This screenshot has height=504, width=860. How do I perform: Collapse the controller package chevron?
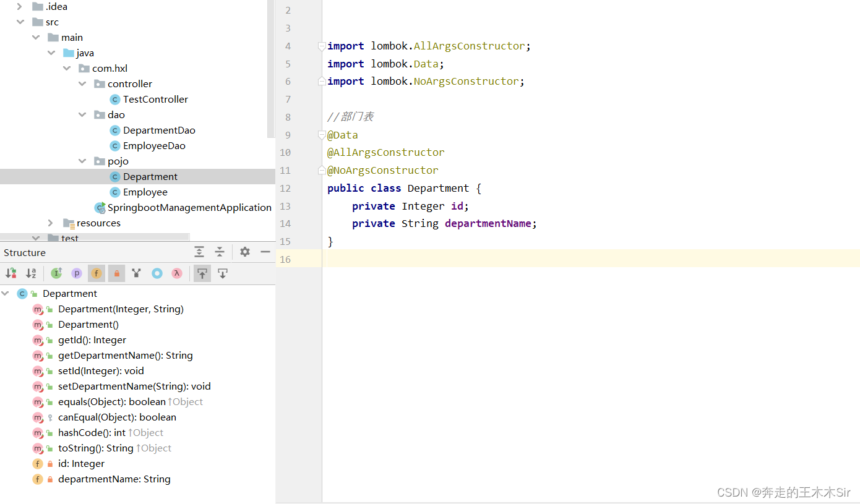coord(82,84)
